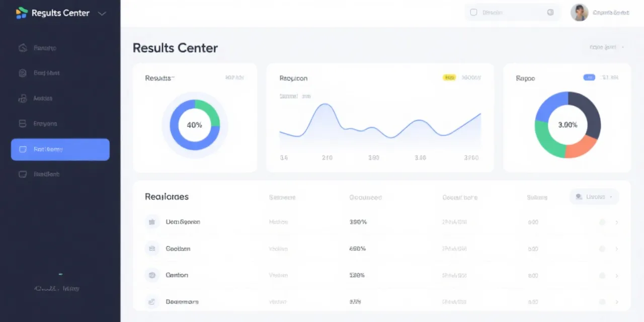Click the second sidebar item's circular icon

point(22,73)
